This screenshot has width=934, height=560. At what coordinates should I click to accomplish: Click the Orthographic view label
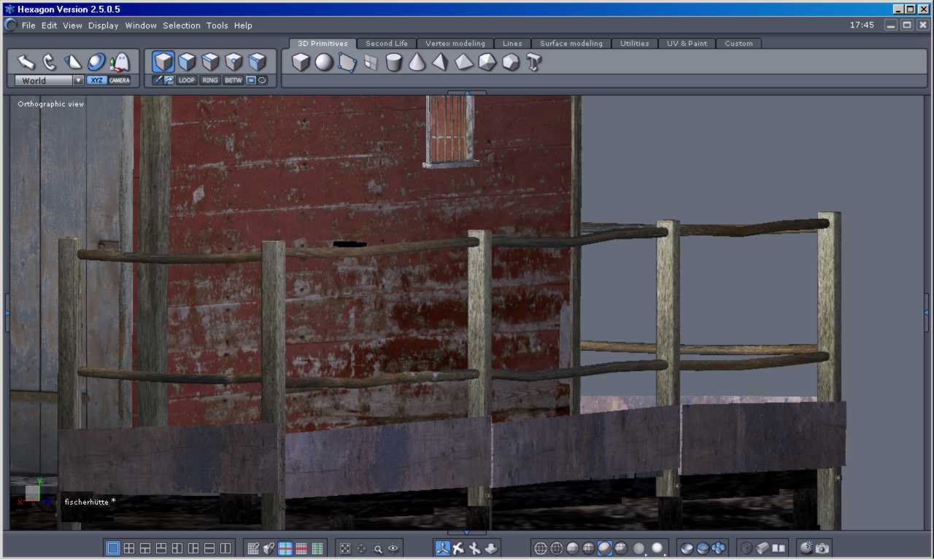(x=51, y=104)
